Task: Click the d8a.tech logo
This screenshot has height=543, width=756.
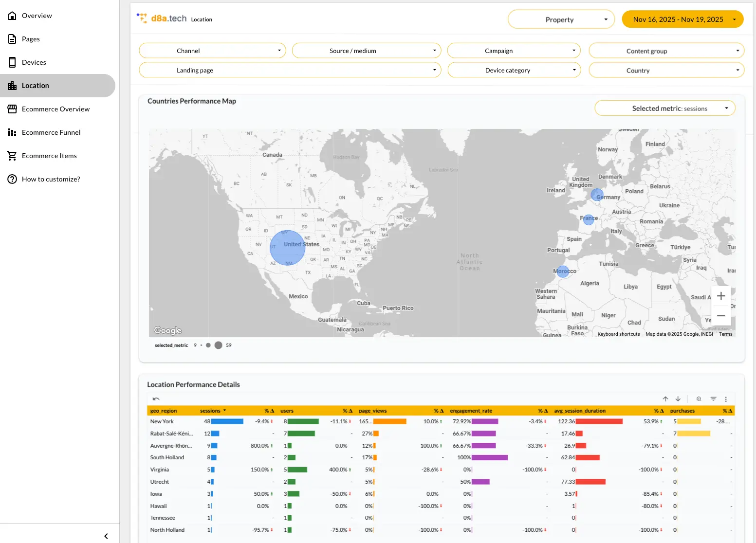Action: point(162,18)
